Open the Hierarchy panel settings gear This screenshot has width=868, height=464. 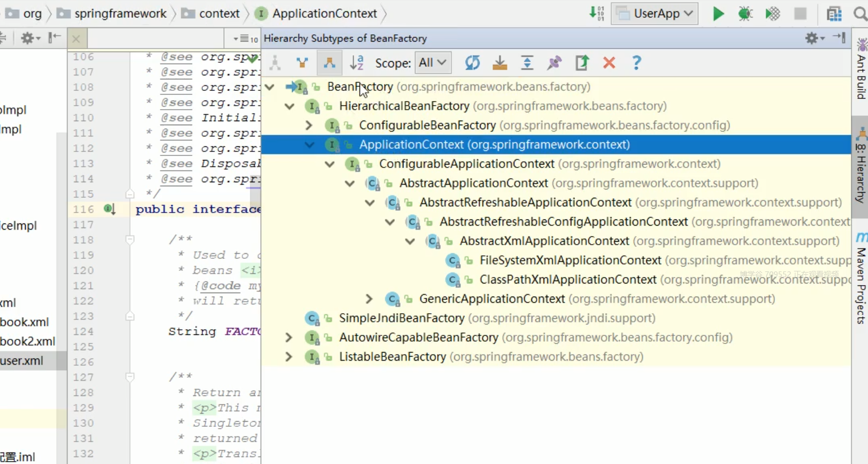814,38
